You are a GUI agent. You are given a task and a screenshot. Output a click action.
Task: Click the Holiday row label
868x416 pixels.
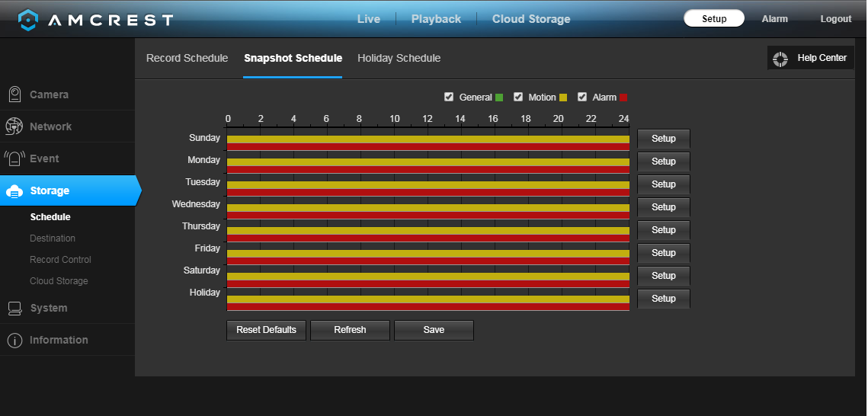click(205, 293)
